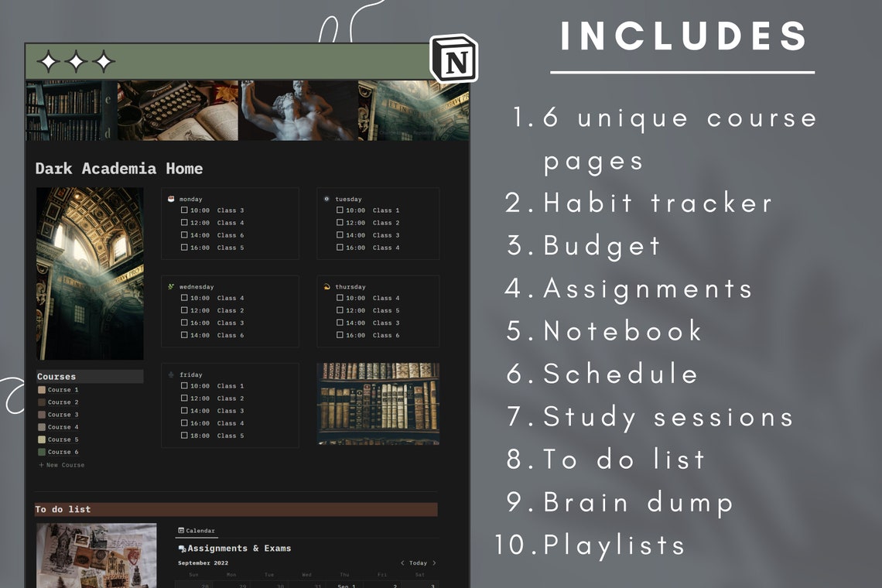The image size is (882, 588).
Task: Click the To do list heading bar
Action: (236, 509)
